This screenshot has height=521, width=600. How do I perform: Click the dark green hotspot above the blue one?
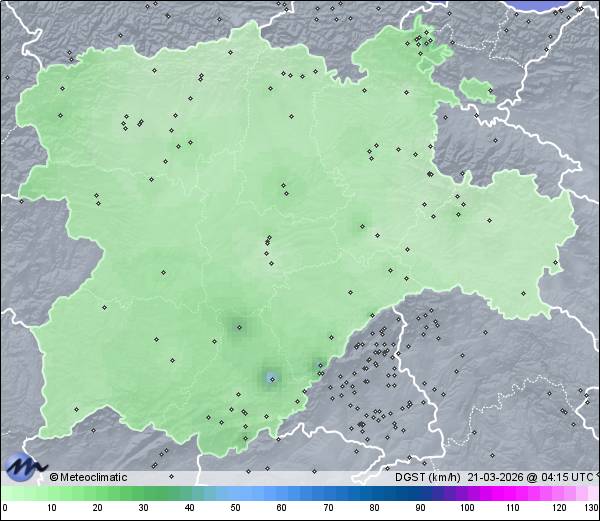click(x=238, y=325)
